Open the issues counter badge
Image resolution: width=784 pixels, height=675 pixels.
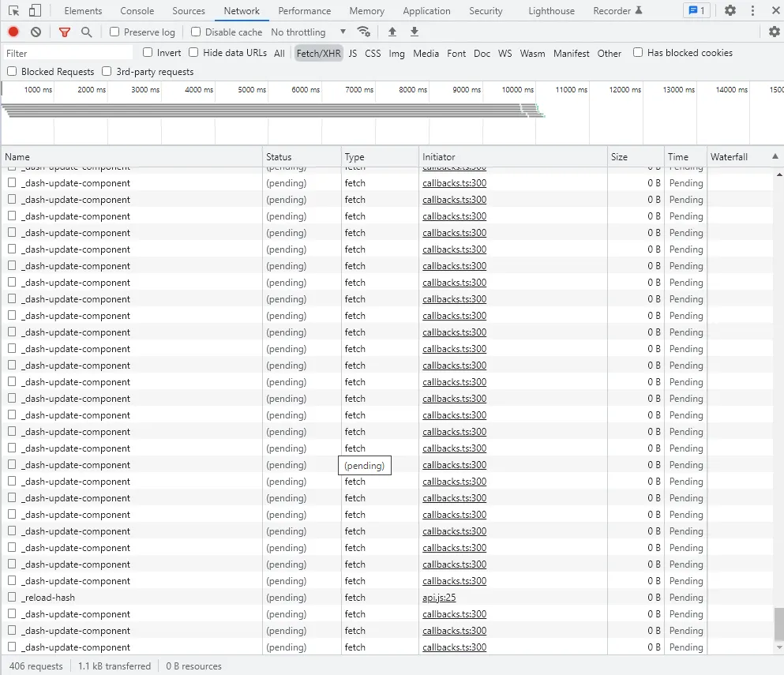pos(697,10)
